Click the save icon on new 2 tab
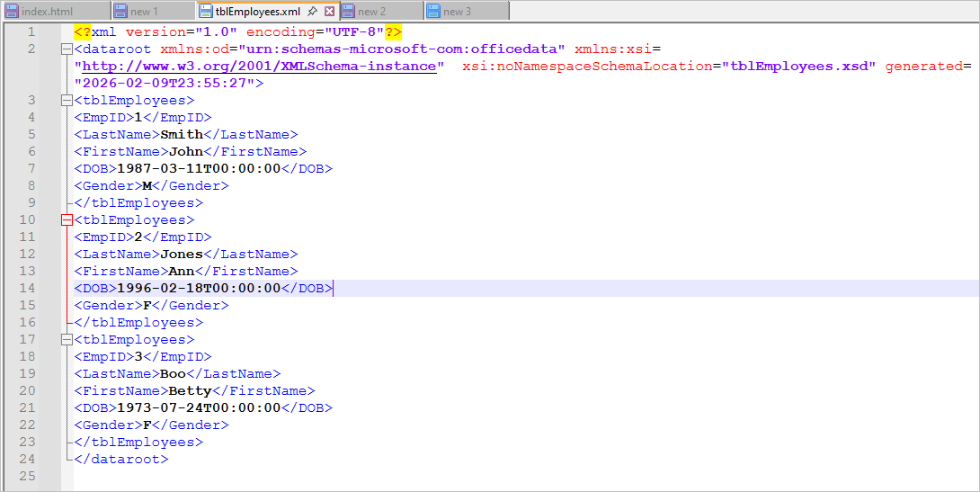This screenshot has height=492, width=980. 348,12
